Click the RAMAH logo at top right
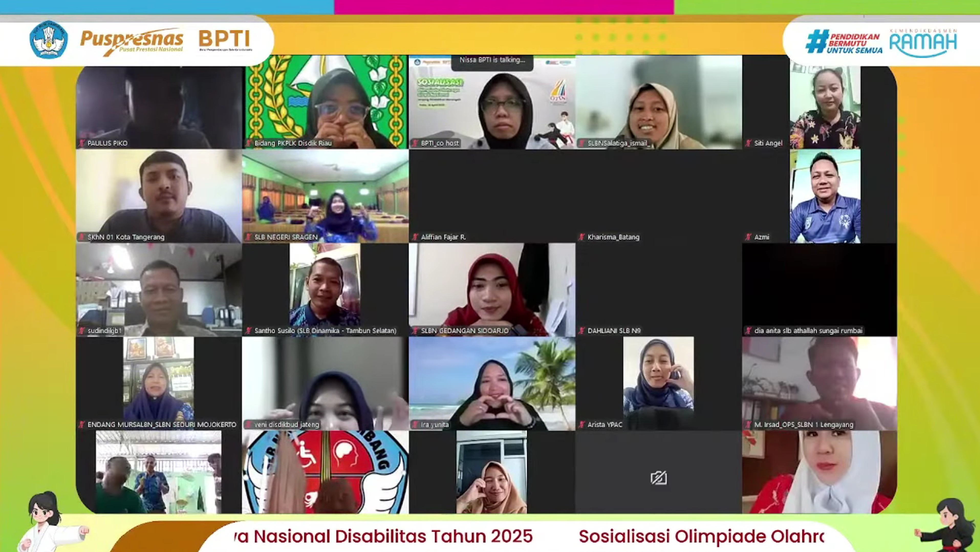Screen dimensions: 980x552 pyautogui.click(x=923, y=43)
